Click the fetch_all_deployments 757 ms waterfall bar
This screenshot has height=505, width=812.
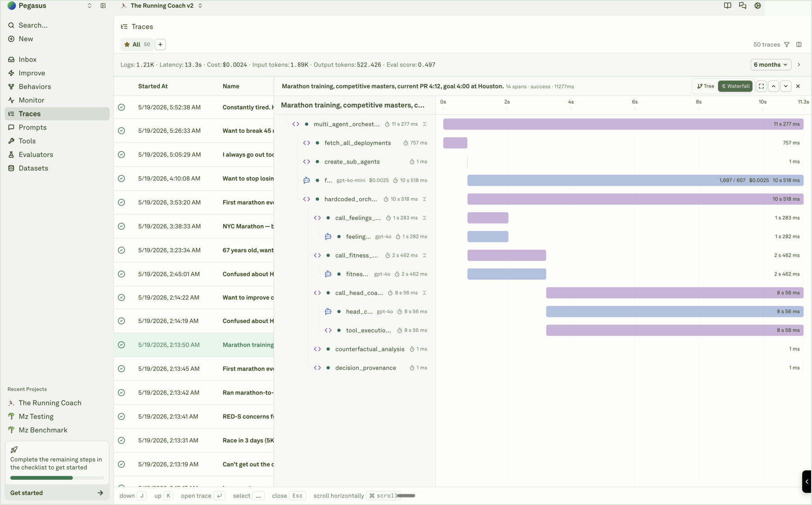tap(455, 143)
